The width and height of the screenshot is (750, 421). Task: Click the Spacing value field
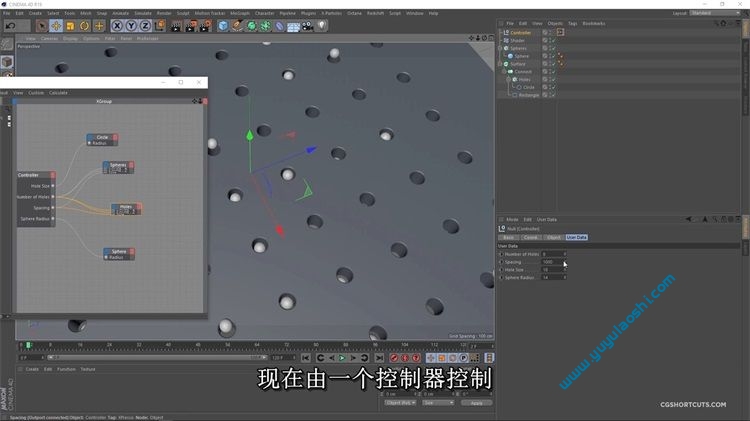click(x=552, y=262)
